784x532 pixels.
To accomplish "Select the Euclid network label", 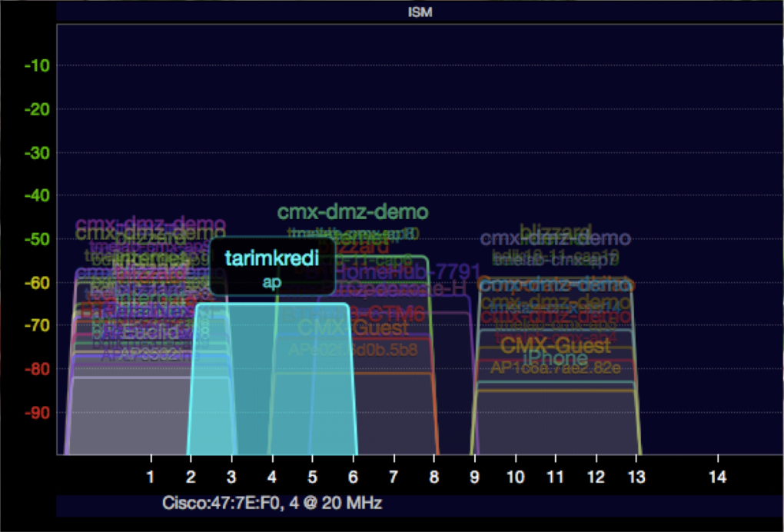I will pos(150,332).
